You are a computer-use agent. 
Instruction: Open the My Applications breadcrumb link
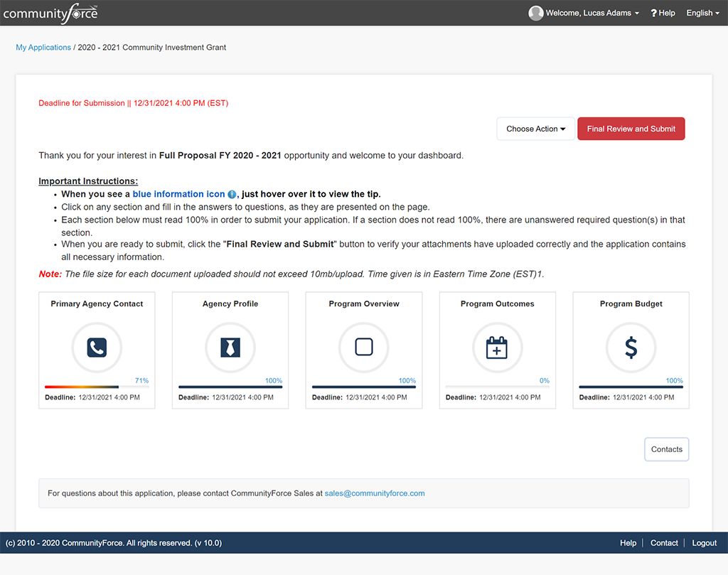click(43, 47)
